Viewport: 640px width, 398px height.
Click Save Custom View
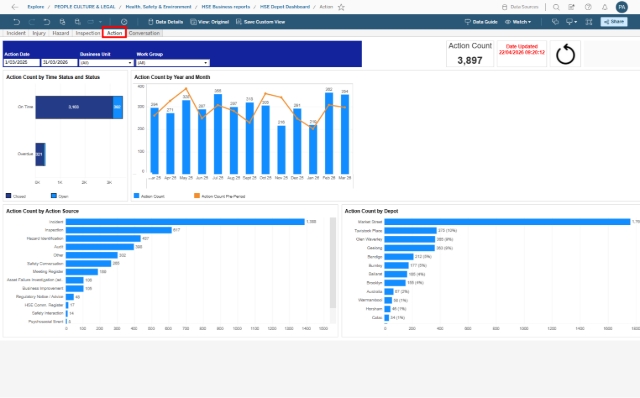coord(260,22)
